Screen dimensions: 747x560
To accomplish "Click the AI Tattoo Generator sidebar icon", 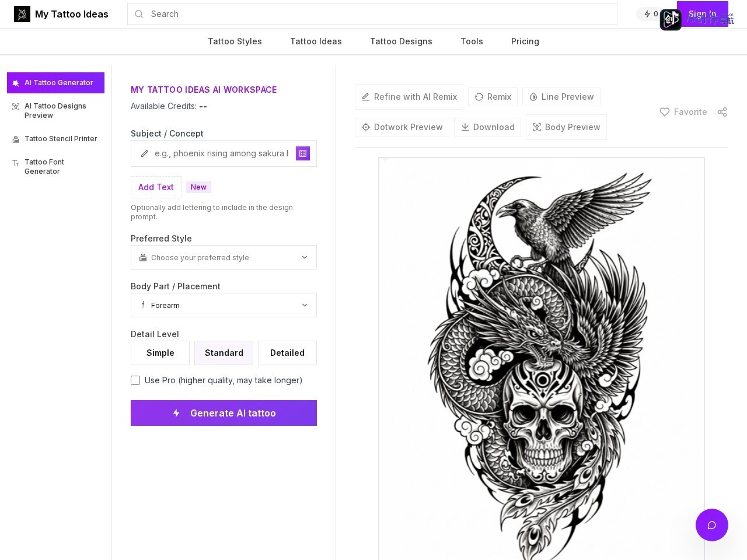I will click(x=16, y=83).
